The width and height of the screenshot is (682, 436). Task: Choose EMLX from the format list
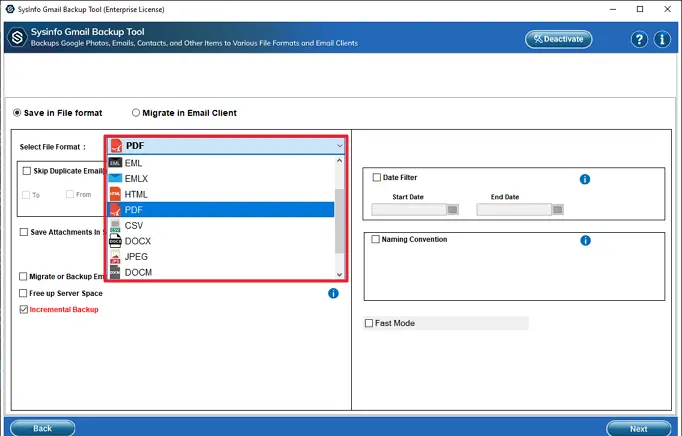click(221, 179)
